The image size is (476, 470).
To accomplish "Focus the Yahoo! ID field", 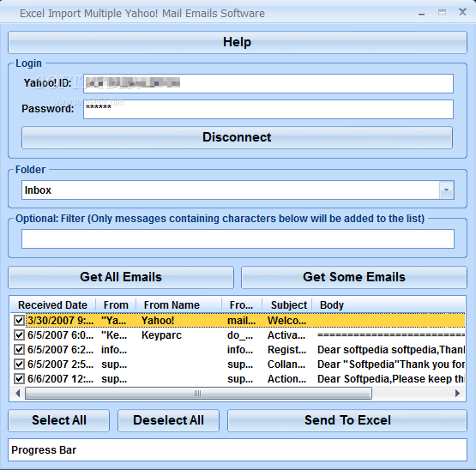I will click(x=268, y=83).
